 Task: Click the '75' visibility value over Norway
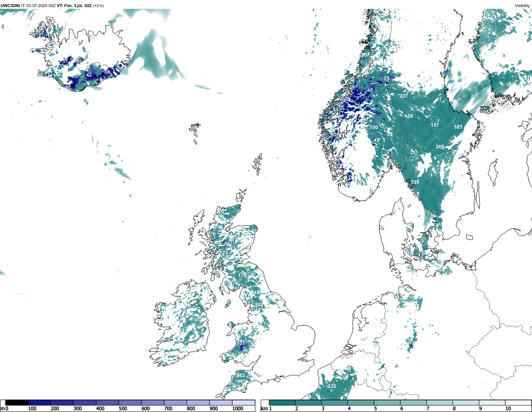click(387, 79)
